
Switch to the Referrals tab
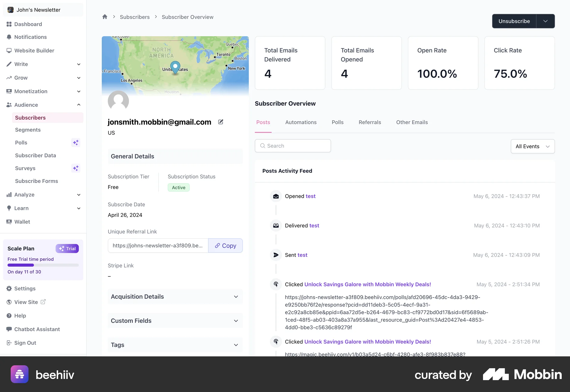click(x=370, y=122)
